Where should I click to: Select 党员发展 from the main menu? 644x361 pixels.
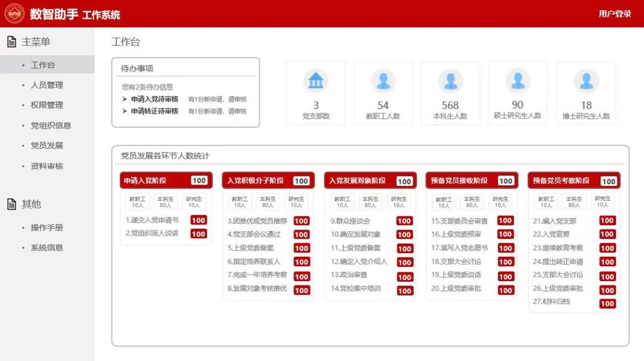pyautogui.click(x=47, y=145)
